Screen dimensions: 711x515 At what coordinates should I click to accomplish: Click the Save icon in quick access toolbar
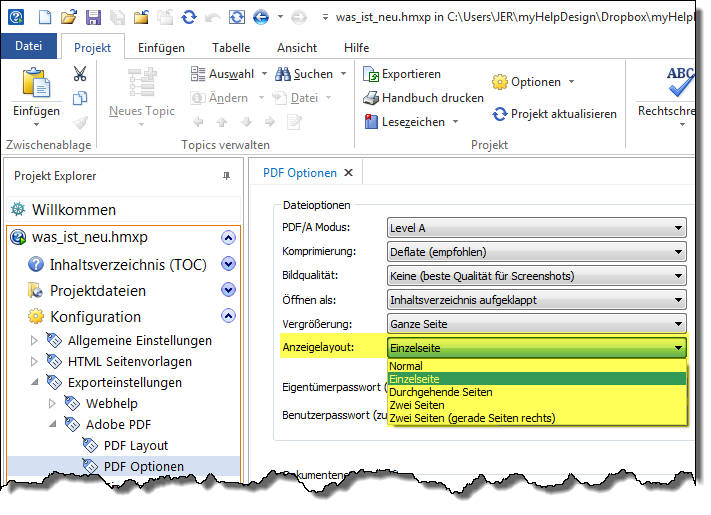point(92,17)
